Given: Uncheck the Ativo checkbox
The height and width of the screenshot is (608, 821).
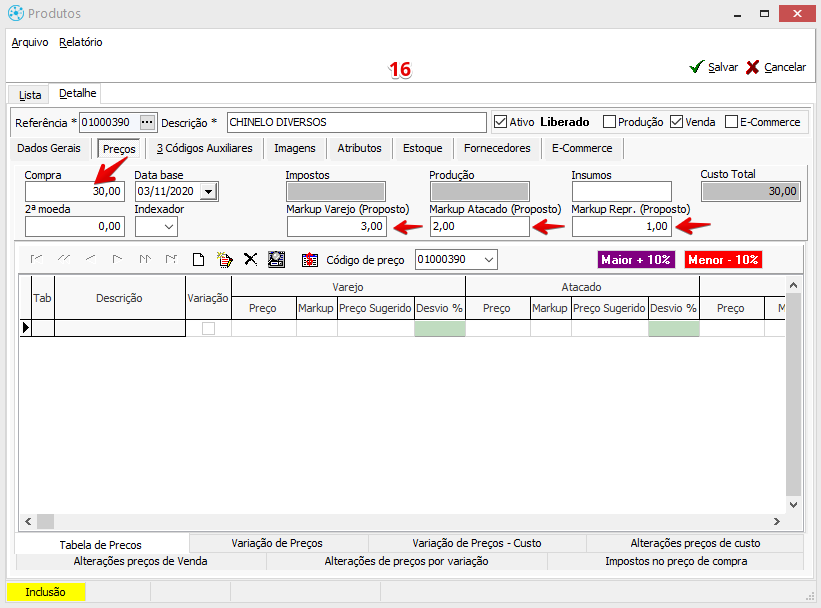Looking at the screenshot, I should coord(502,122).
